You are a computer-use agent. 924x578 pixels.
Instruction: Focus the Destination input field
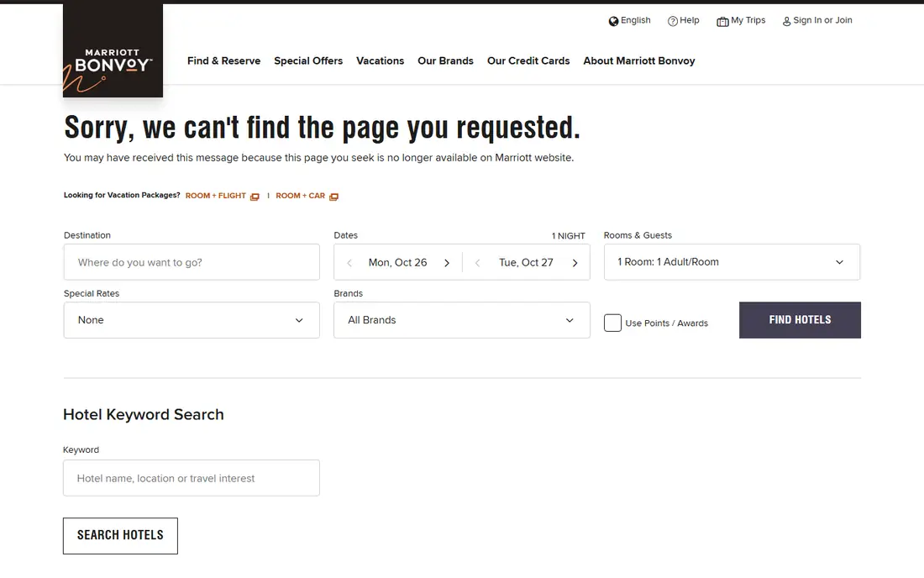(x=192, y=262)
